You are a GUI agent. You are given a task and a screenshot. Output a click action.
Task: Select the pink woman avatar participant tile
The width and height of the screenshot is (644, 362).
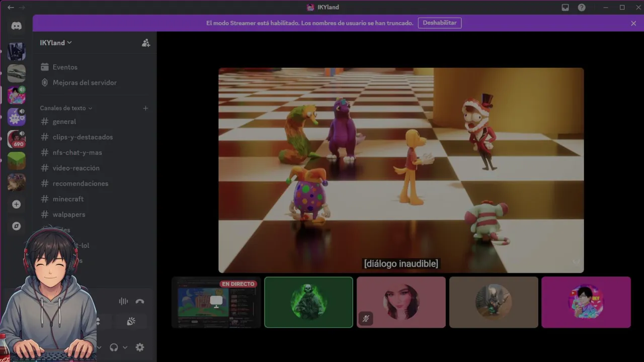[401, 302]
